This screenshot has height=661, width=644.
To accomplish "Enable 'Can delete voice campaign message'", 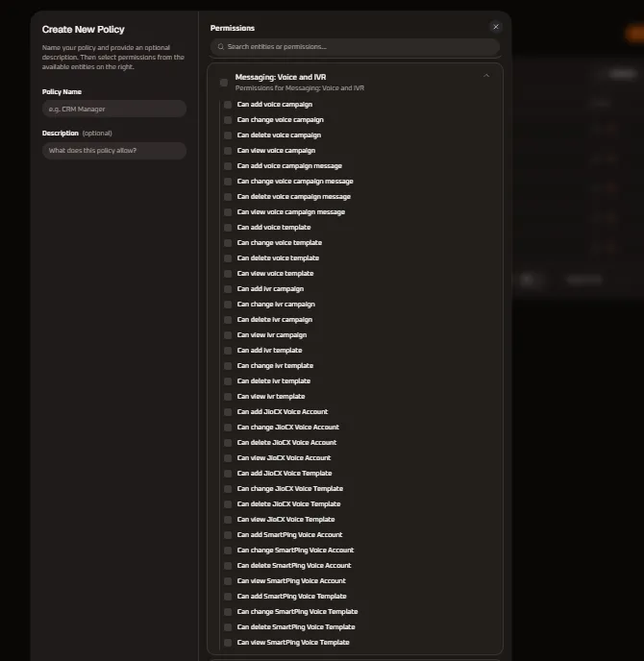I will point(228,197).
